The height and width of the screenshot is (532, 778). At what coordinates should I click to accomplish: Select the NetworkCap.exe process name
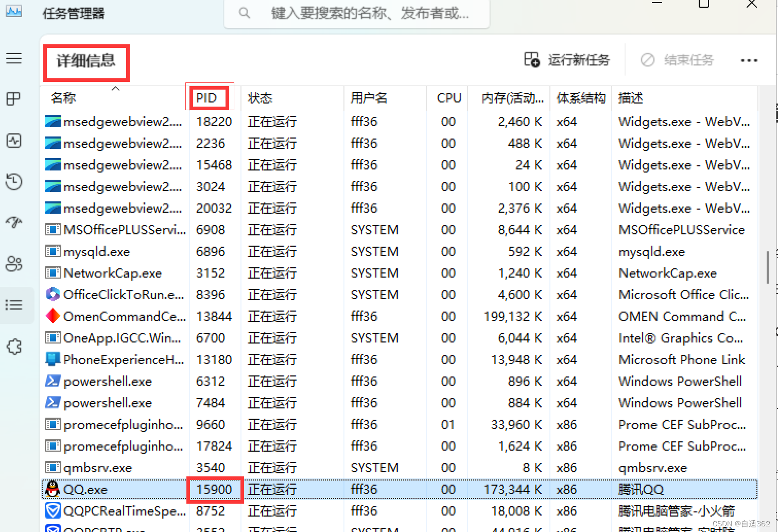[113, 273]
